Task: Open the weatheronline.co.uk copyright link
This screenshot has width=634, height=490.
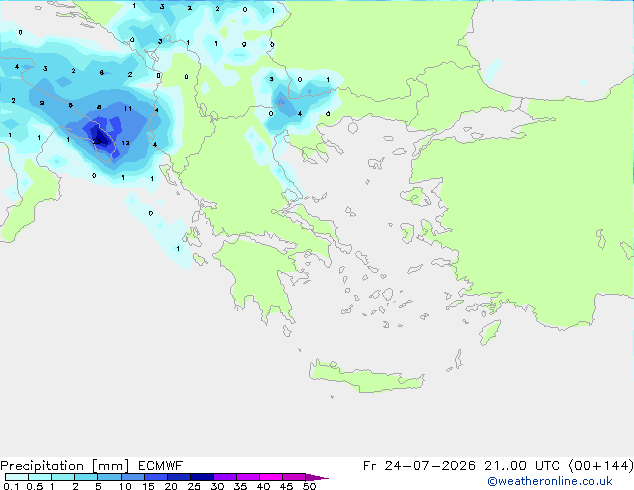Action: pyautogui.click(x=550, y=481)
